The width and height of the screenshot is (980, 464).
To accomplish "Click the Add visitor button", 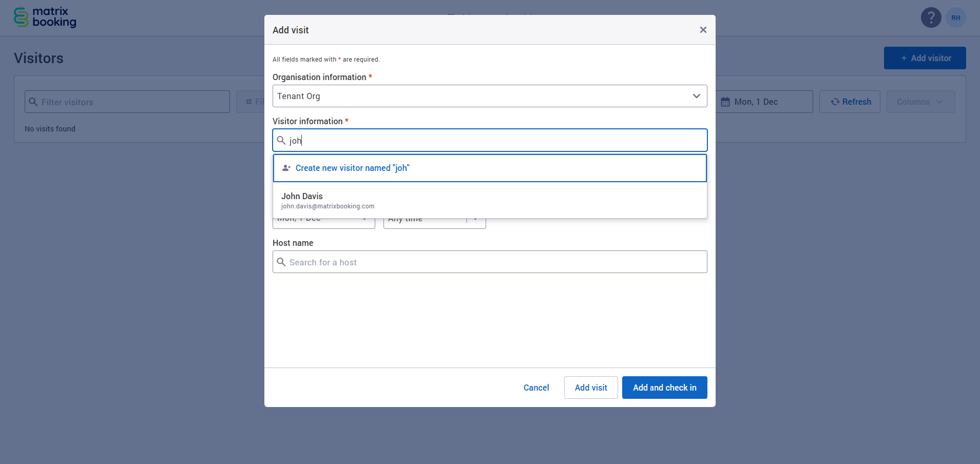I will tap(924, 58).
